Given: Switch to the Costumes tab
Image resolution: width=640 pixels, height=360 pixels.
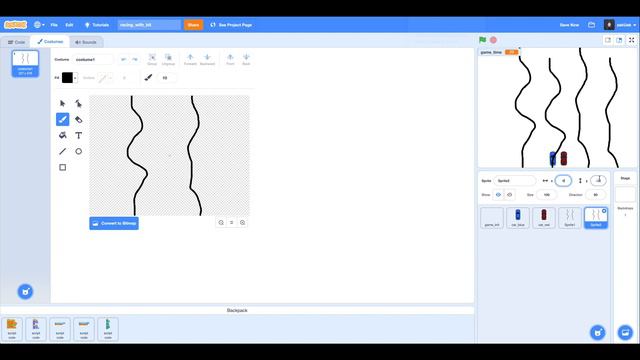Looking at the screenshot, I should click(x=50, y=42).
